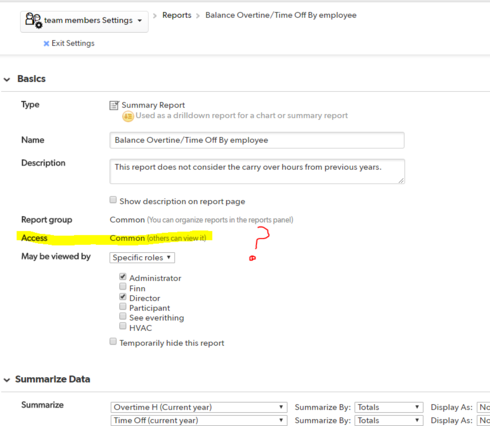Open the Specific roles dropdown

pos(142,258)
